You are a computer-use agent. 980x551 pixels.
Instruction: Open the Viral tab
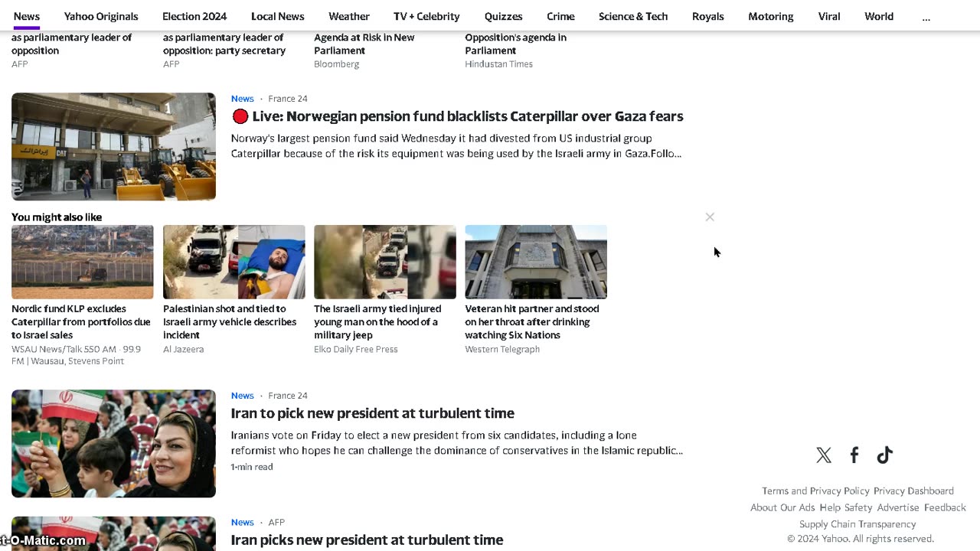pyautogui.click(x=829, y=16)
